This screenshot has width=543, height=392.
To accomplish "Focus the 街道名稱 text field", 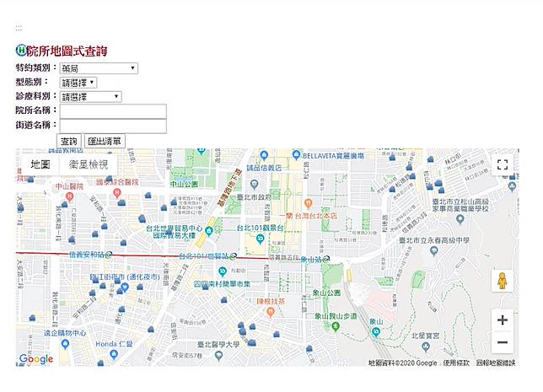I will [x=113, y=126].
